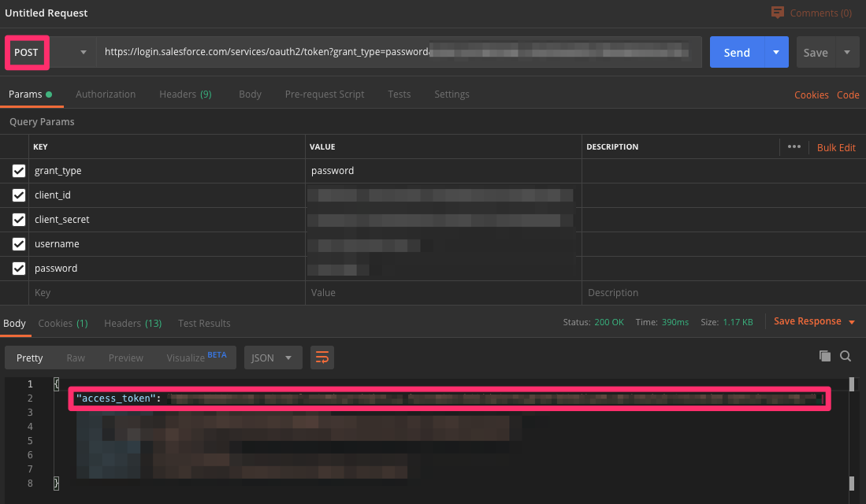The image size is (866, 504).
Task: Toggle the username parameter off
Action: [18, 243]
